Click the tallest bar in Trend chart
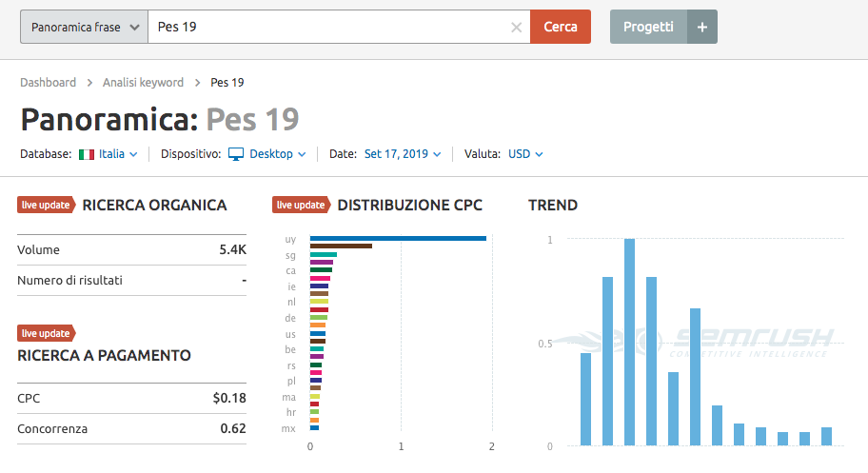The width and height of the screenshot is (868, 473). pos(629,343)
